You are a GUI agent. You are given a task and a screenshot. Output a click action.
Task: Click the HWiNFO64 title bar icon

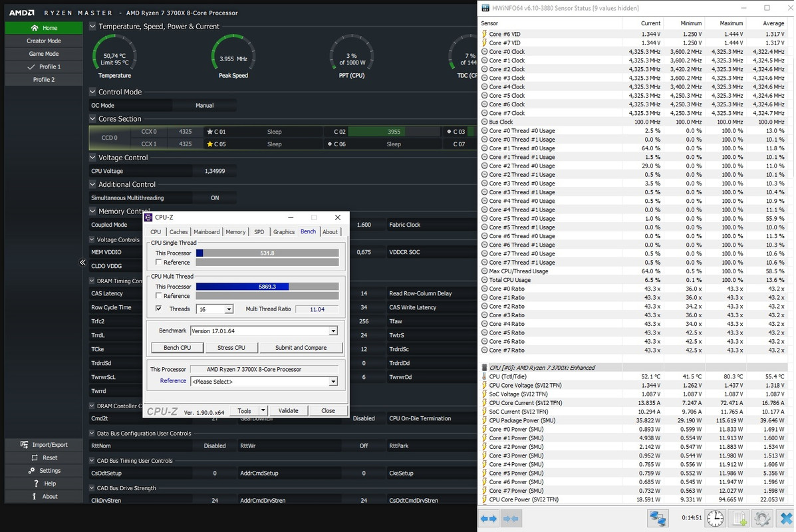[485, 8]
